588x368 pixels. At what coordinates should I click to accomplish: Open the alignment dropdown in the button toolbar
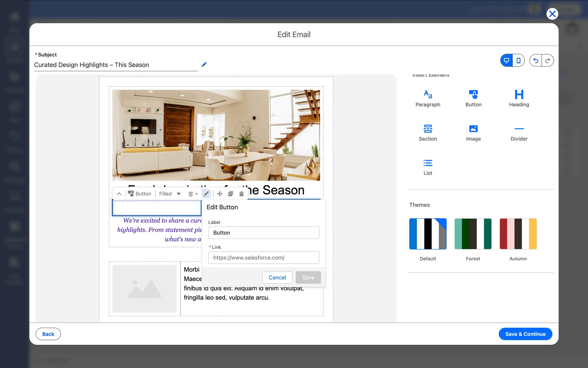[x=193, y=194]
